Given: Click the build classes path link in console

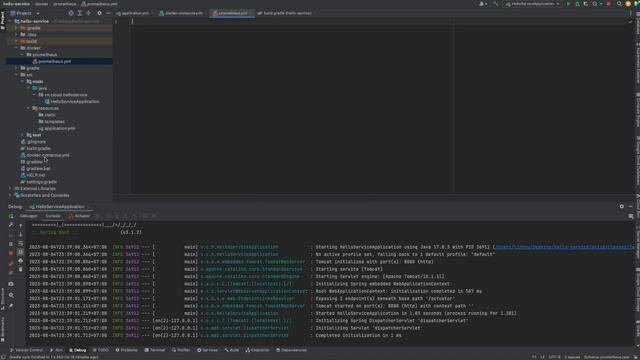Looking at the screenshot, I should 566,247.
